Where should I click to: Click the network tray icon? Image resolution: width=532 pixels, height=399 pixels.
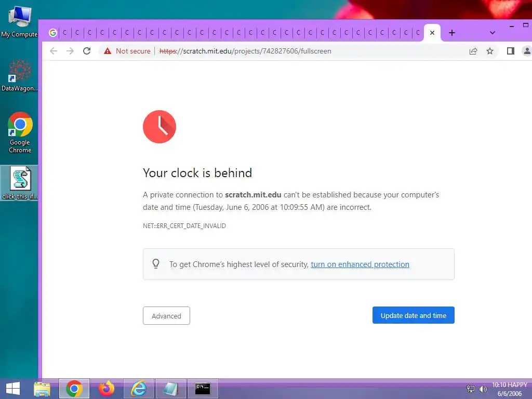471,389
